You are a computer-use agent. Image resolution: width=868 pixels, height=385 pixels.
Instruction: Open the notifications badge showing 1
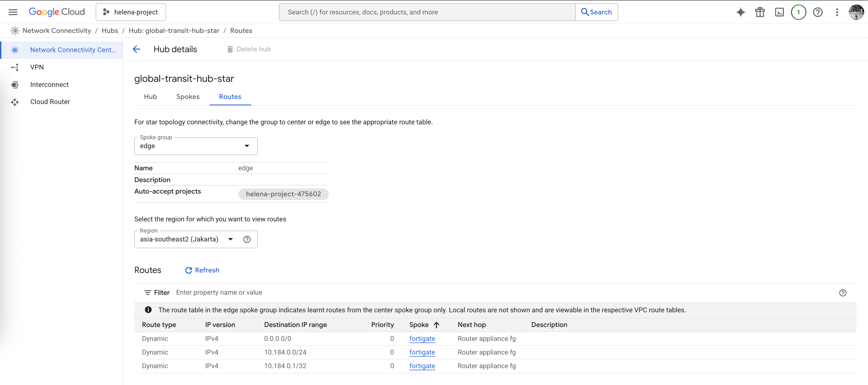[798, 12]
